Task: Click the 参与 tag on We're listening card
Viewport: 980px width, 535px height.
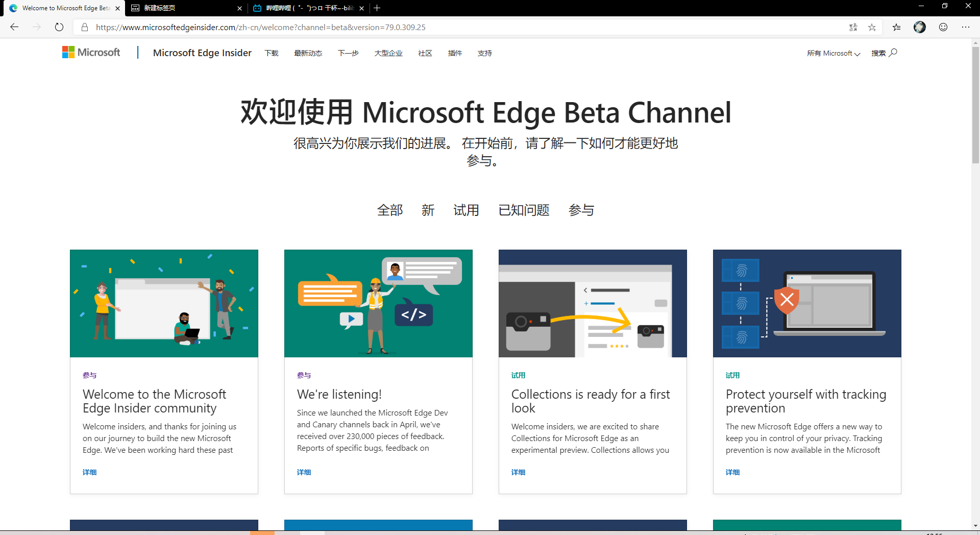Action: click(304, 375)
